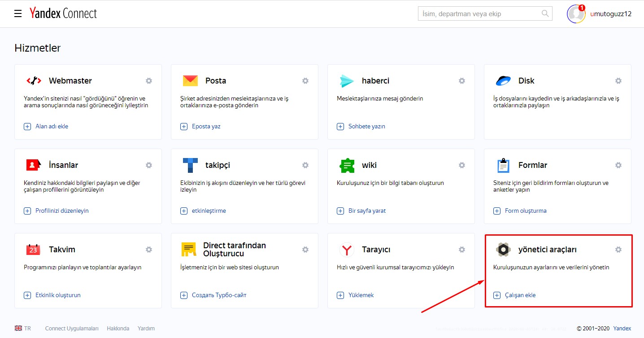Open Takvim card settings gear

tap(149, 250)
